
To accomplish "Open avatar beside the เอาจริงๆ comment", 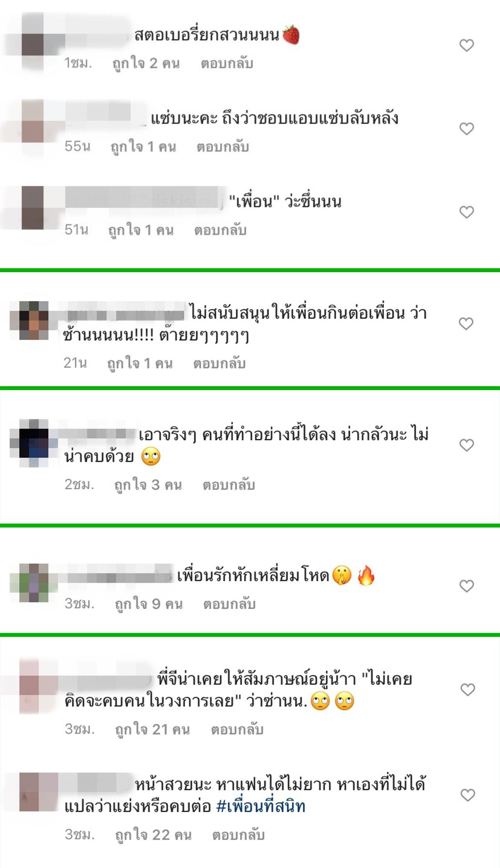I will [34, 443].
